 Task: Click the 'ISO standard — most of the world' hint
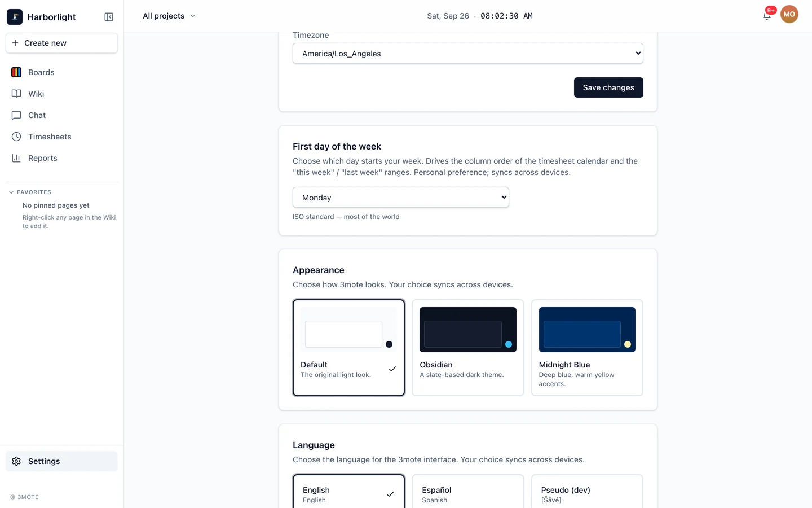coord(346,217)
